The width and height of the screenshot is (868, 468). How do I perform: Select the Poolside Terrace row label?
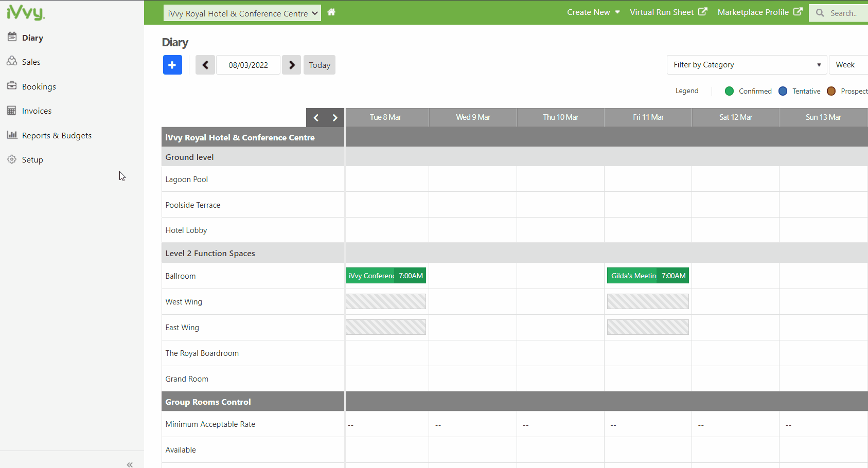pos(193,205)
